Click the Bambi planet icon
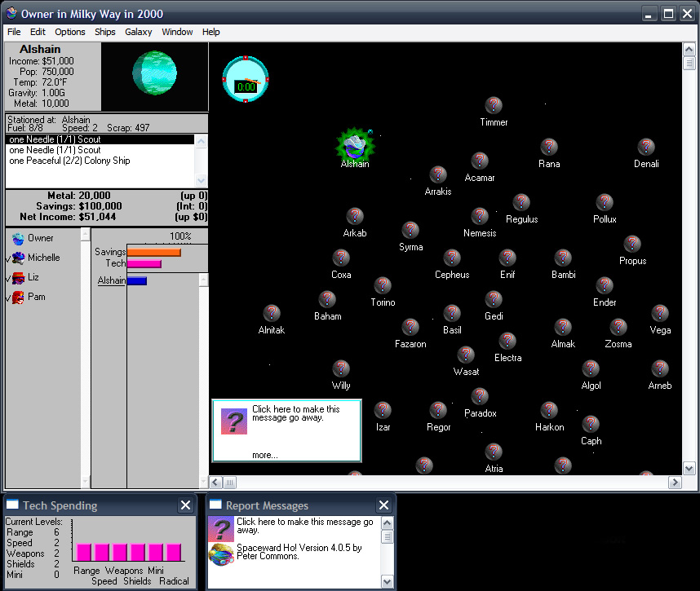Screen dimensions: 700x591 click(563, 258)
